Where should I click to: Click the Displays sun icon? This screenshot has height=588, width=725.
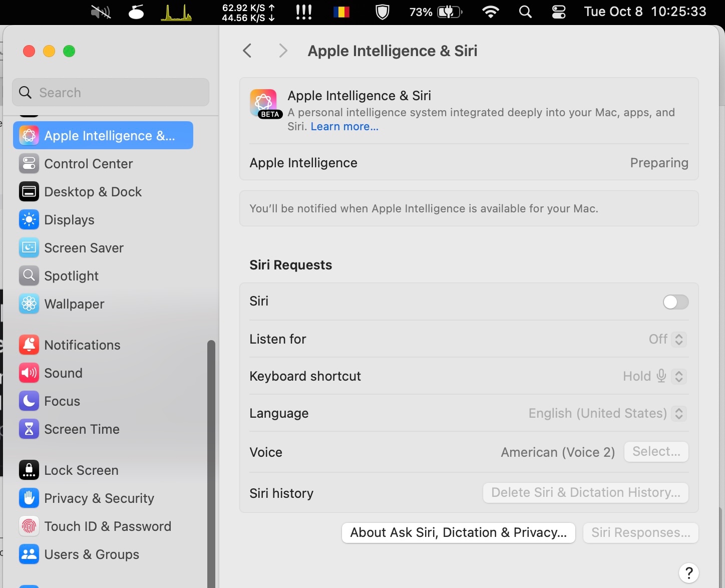[29, 219]
